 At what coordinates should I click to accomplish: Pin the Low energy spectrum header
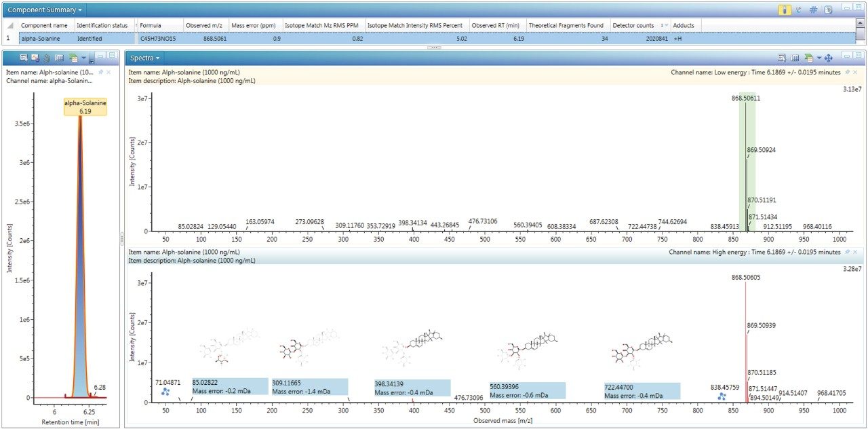[846, 72]
